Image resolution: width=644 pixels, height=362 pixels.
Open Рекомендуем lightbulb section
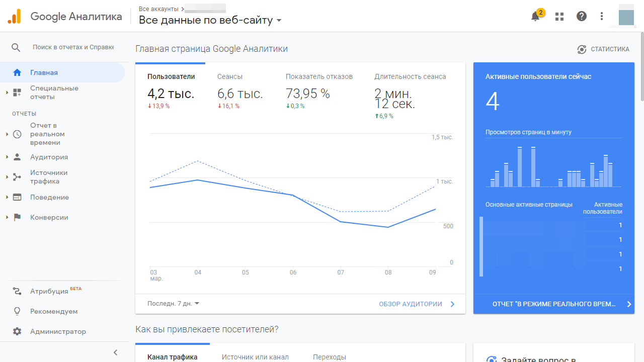[x=53, y=311]
